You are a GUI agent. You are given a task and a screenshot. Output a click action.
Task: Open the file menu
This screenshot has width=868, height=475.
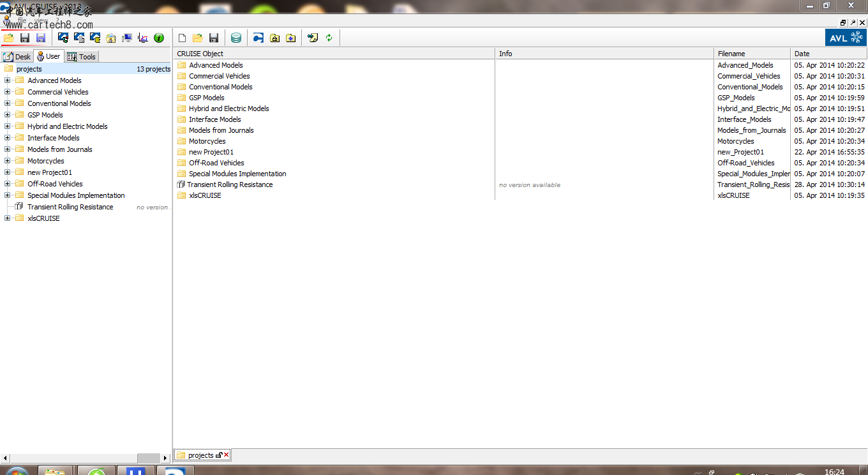[x=22, y=20]
